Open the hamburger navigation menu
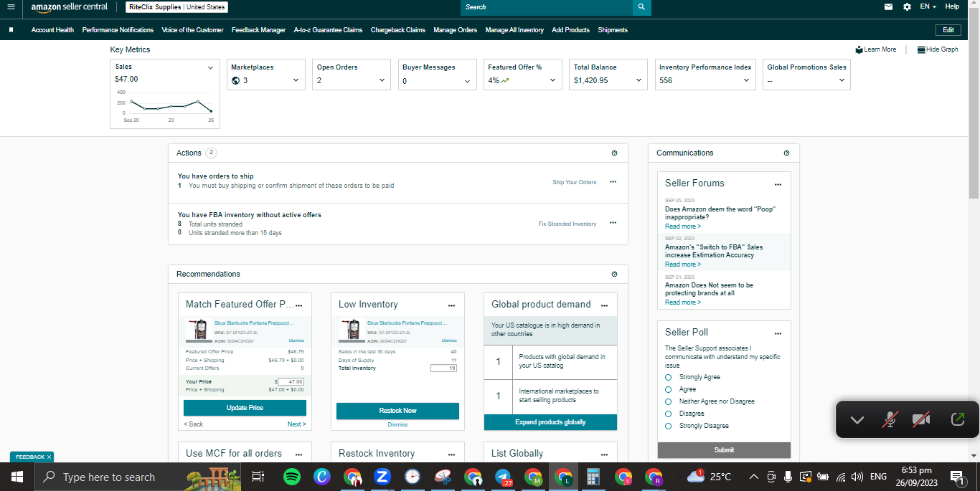The image size is (980, 491). [x=11, y=6]
